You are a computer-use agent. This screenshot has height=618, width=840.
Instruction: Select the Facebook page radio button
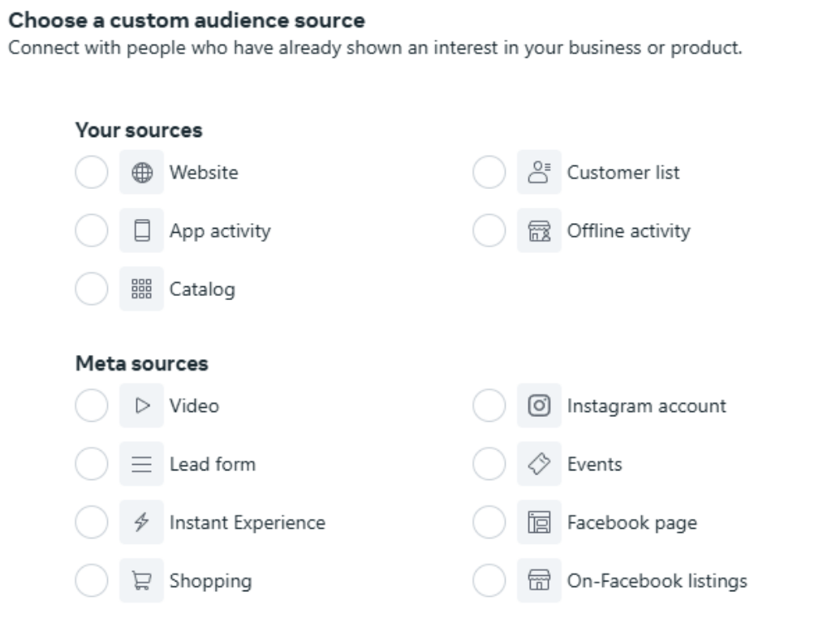coord(489,523)
